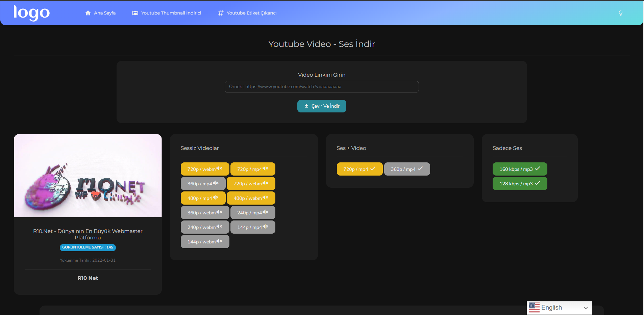Click the image icon beside Youtube Thumbnail İndirici
This screenshot has width=644, height=315.
coord(135,13)
